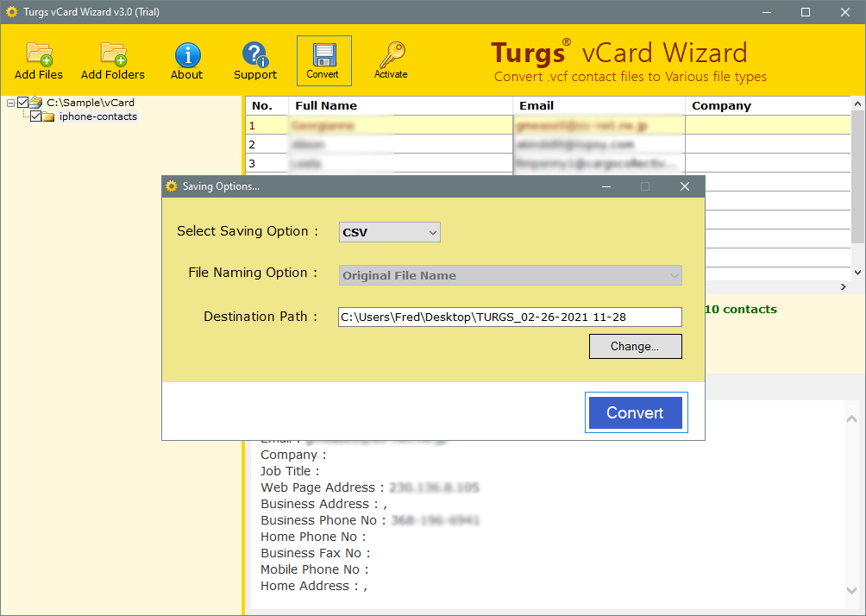Maximize the Turgs vCard Wizard main window

(806, 11)
